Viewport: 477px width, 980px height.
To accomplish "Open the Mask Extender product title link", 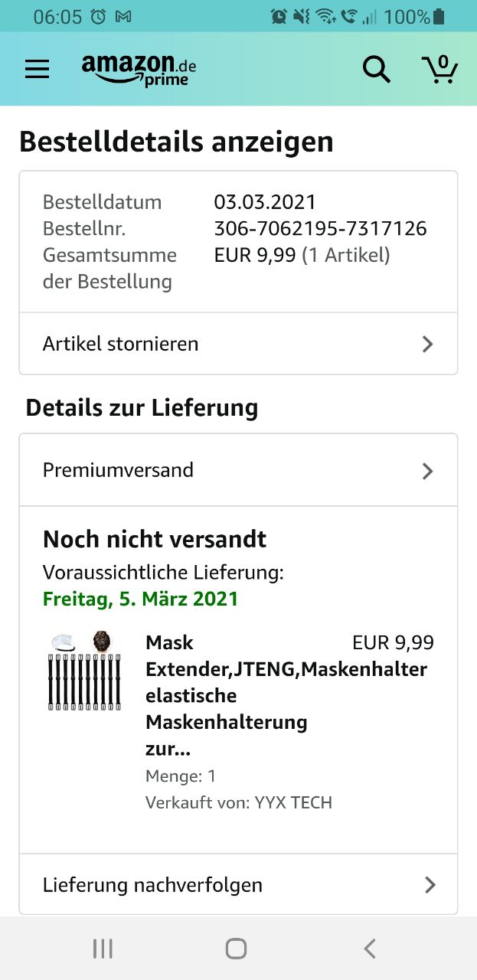I will 286,696.
